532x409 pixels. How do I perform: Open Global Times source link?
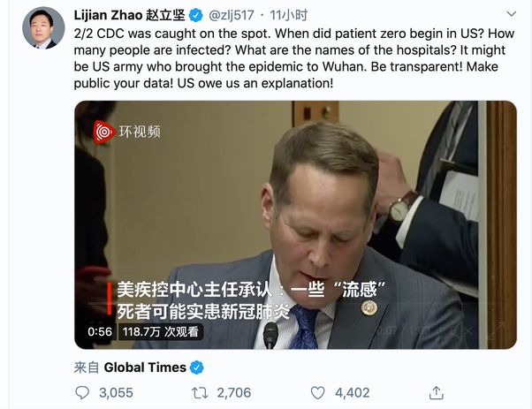point(145,367)
